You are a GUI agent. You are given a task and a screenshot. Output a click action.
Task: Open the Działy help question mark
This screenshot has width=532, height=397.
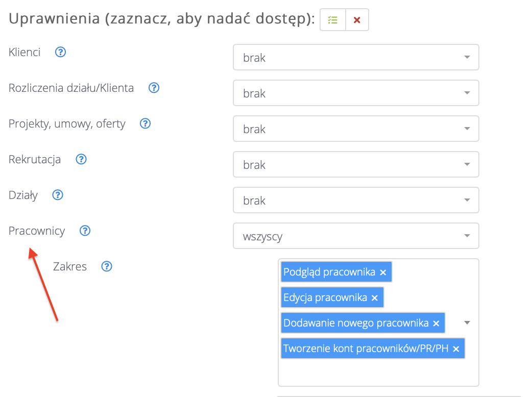58,195
